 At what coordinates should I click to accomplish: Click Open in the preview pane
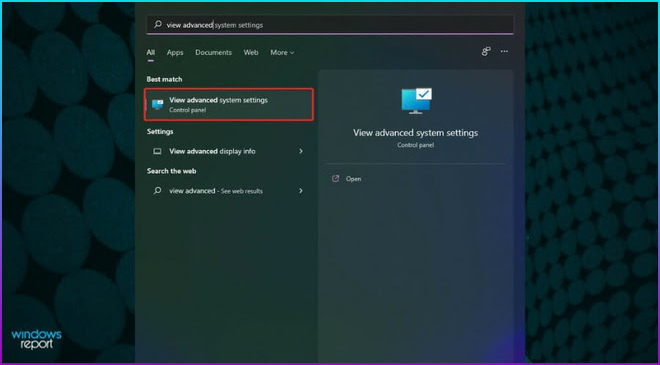coord(354,179)
